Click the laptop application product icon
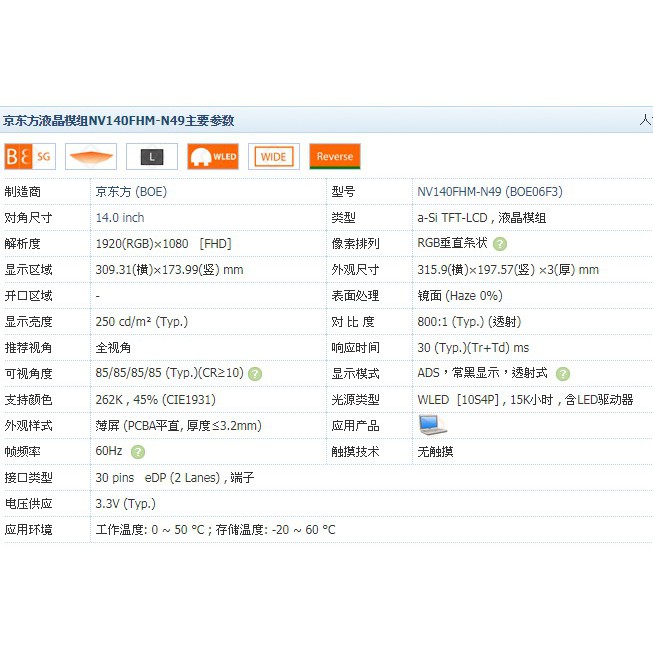Screen dimensions: 653x653 point(433,424)
